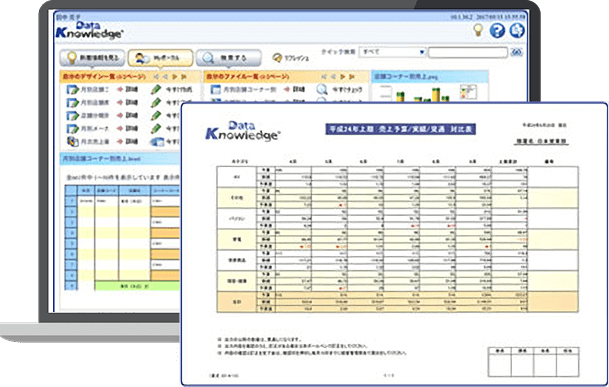Click Data Knowledge logo on front report

click(243, 131)
